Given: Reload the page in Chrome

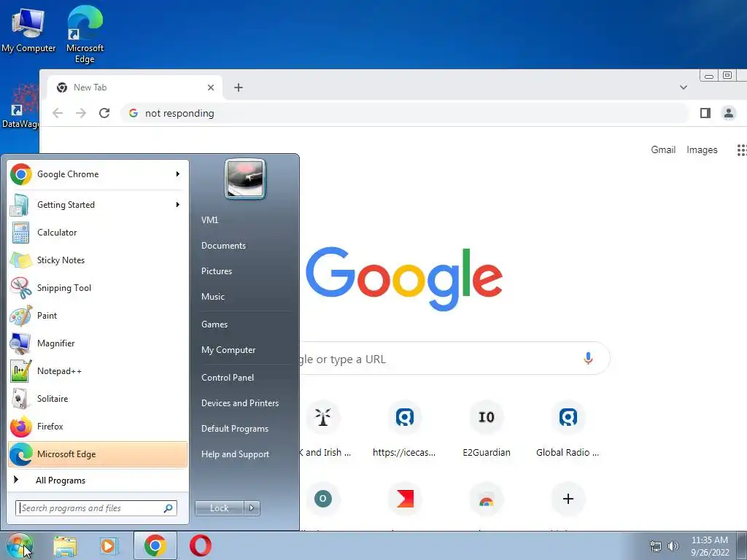Looking at the screenshot, I should (104, 113).
